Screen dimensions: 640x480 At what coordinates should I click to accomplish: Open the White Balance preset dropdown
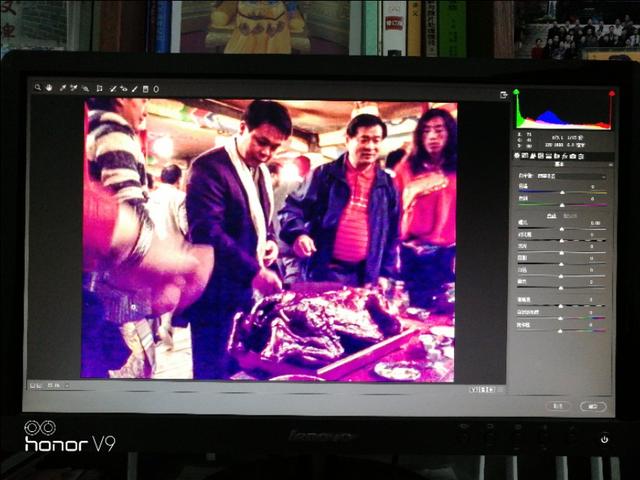(571, 176)
